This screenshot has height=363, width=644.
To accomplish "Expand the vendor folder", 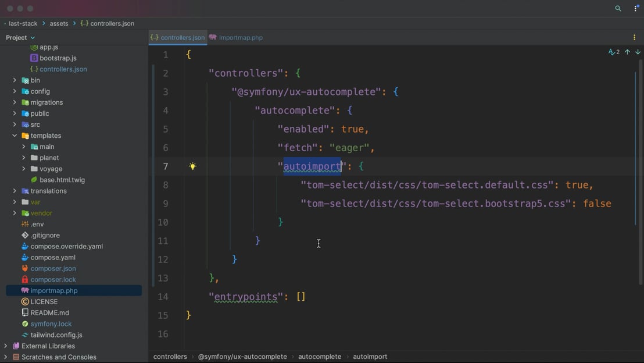I will pyautogui.click(x=15, y=213).
